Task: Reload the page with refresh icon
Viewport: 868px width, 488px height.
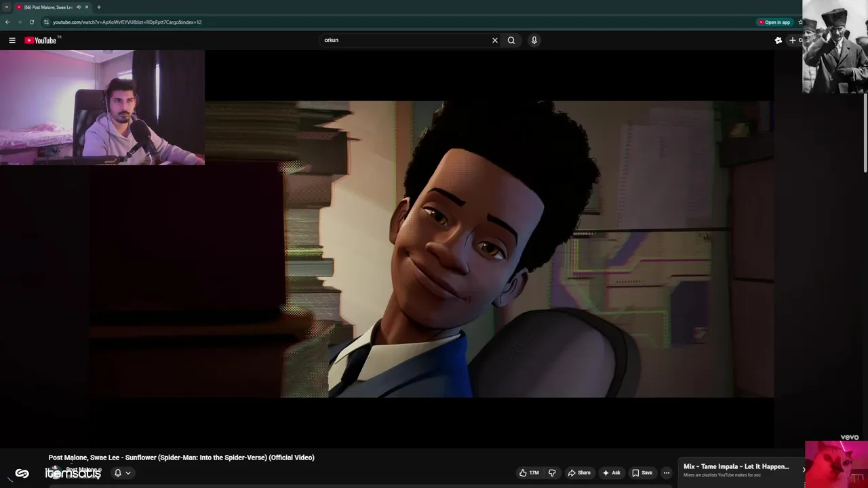Action: 31,22
